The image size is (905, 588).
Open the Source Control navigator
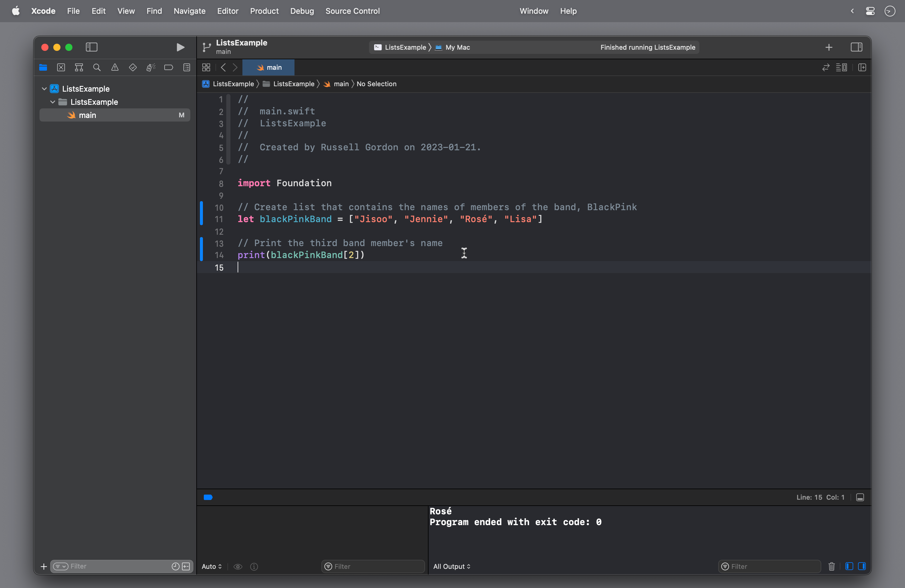(61, 67)
